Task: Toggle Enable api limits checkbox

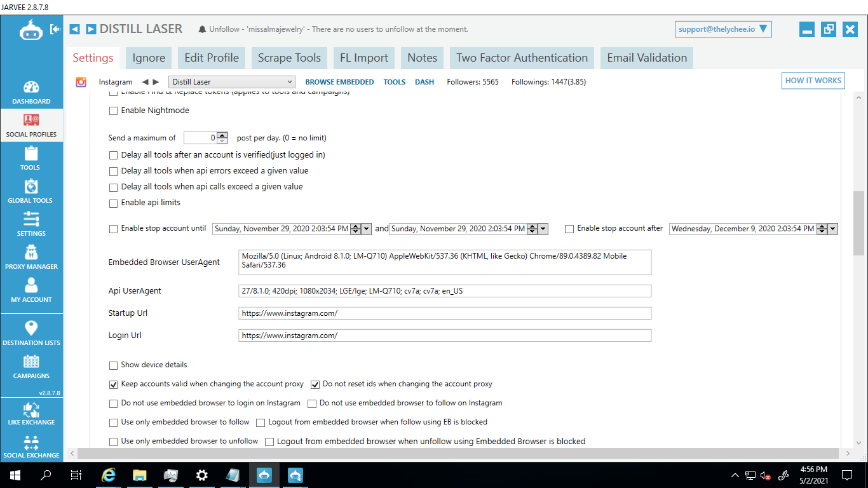Action: pyautogui.click(x=114, y=203)
